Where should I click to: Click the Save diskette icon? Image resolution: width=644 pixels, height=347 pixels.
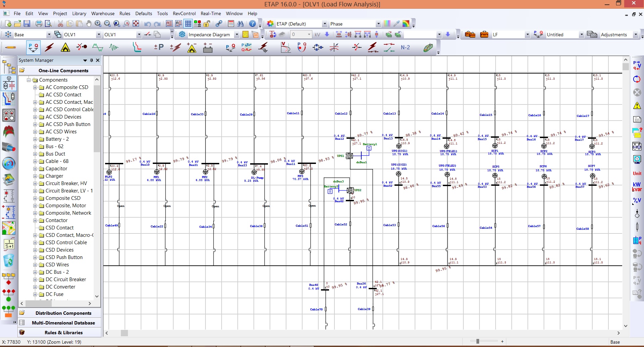pyautogui.click(x=27, y=24)
